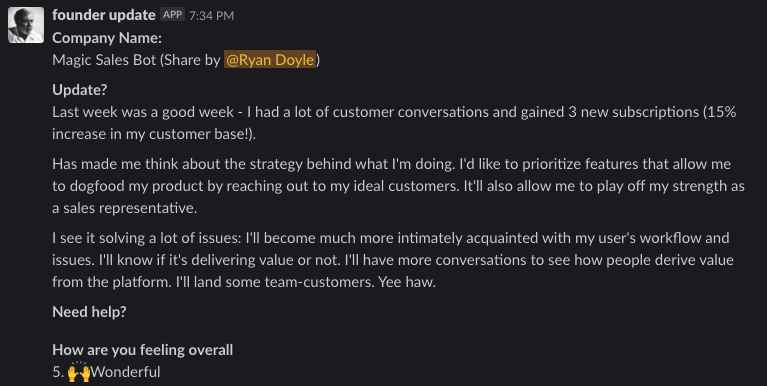Click the Need help? heading
Viewport: 767px width, 386px height.
pyautogui.click(x=89, y=312)
